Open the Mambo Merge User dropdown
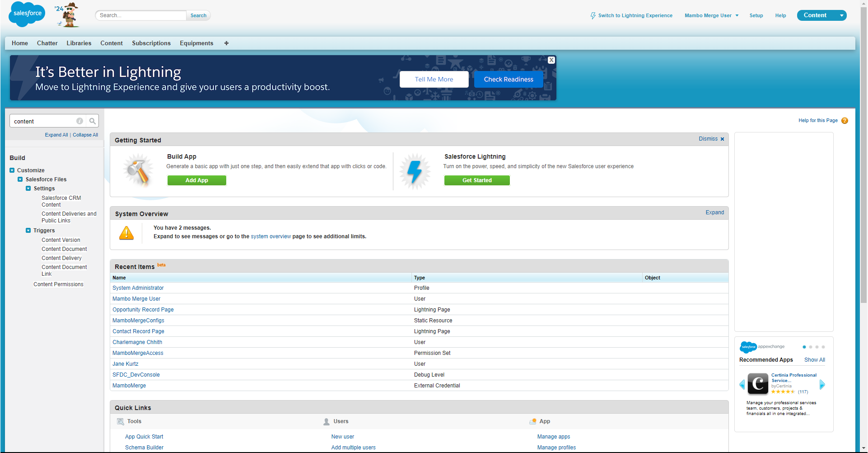Viewport: 868px width, 453px height. click(x=711, y=15)
